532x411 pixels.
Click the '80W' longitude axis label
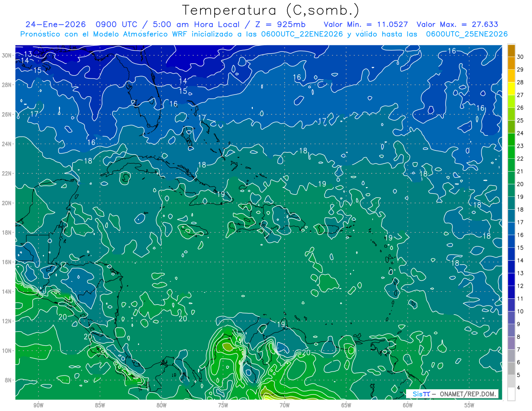[x=161, y=405]
